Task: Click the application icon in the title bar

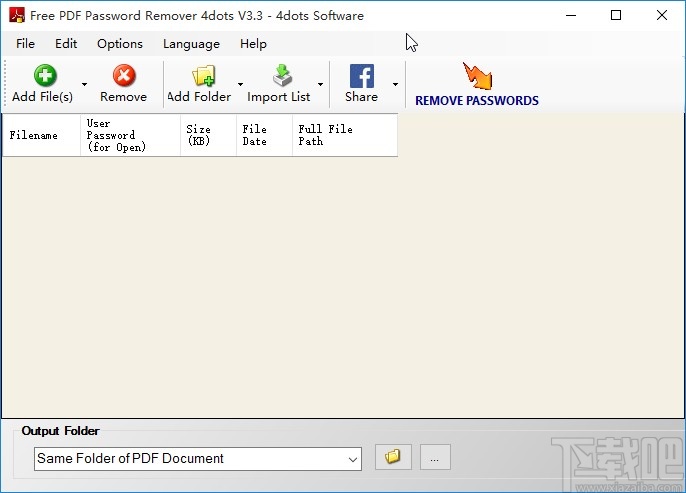Action: pos(17,15)
